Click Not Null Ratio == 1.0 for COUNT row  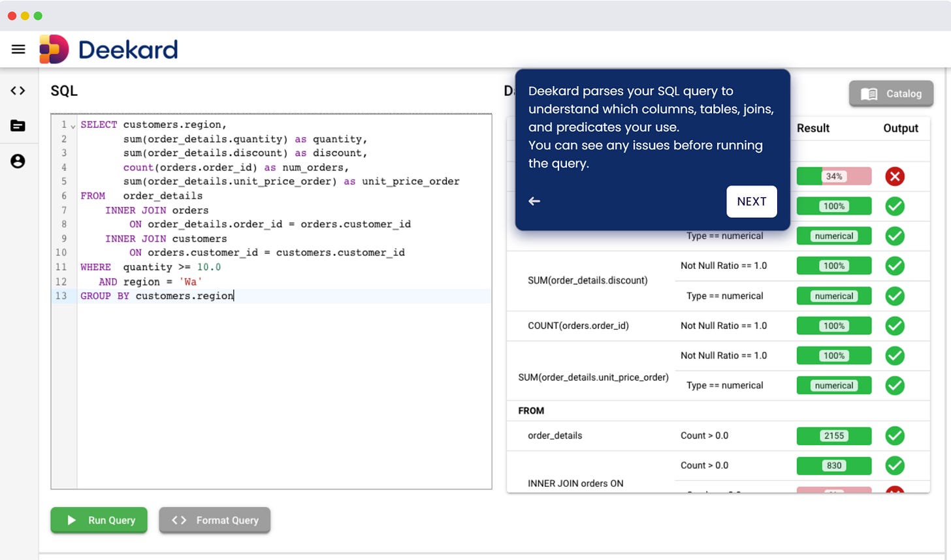[724, 326]
